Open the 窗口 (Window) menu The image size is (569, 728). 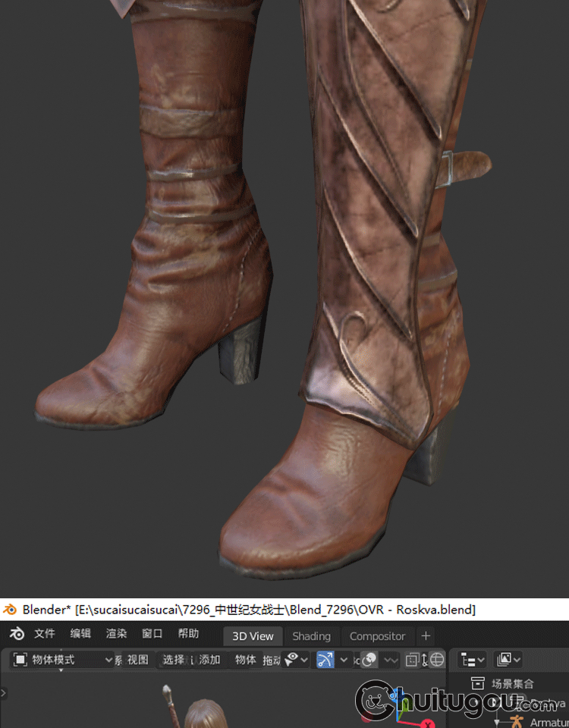[x=152, y=635]
